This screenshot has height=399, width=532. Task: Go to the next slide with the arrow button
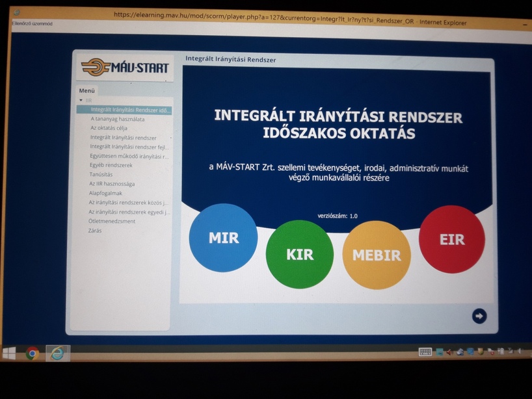click(479, 316)
